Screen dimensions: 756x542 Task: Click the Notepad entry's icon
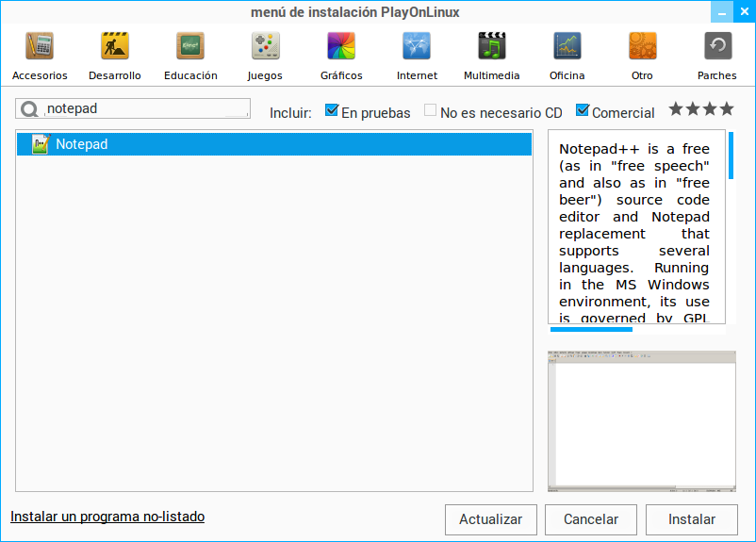pyautogui.click(x=41, y=144)
